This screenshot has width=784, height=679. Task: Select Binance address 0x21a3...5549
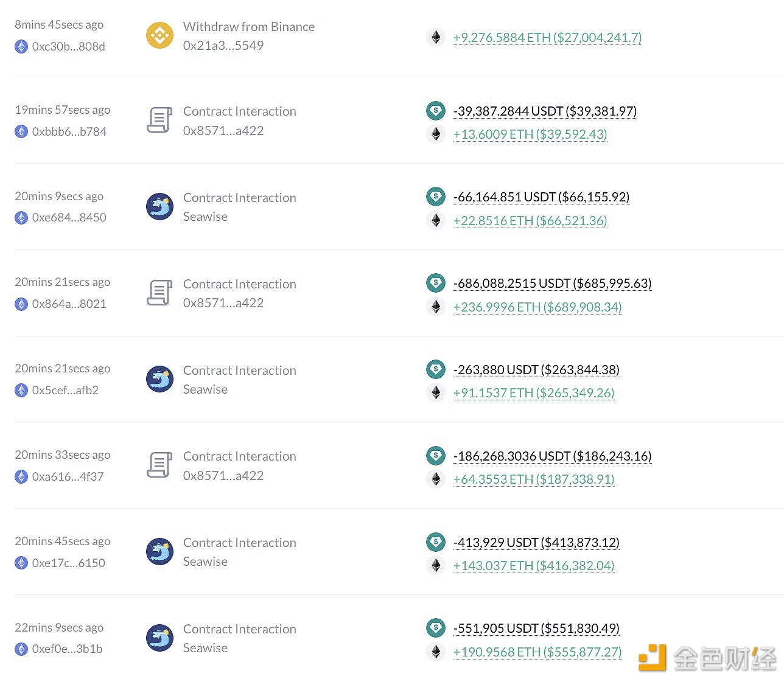[x=223, y=46]
